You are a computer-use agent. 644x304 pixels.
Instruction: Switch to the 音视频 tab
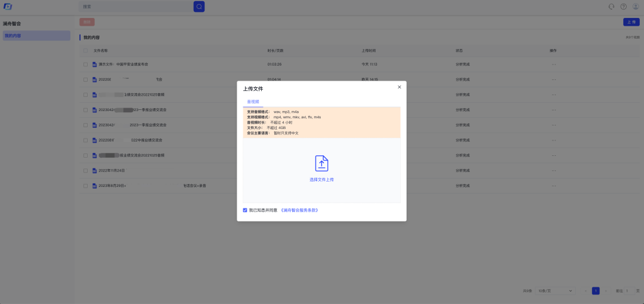(253, 101)
